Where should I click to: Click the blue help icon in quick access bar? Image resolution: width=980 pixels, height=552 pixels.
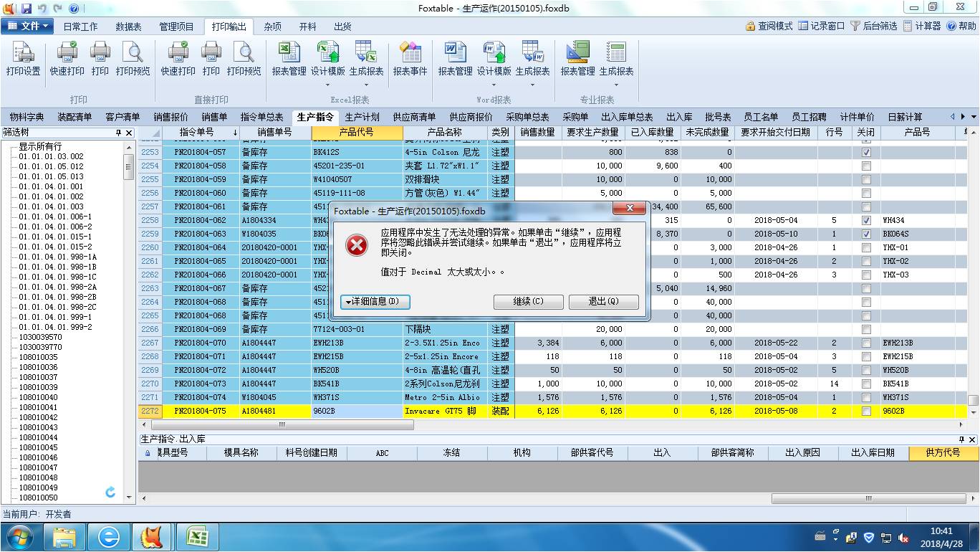click(x=74, y=9)
